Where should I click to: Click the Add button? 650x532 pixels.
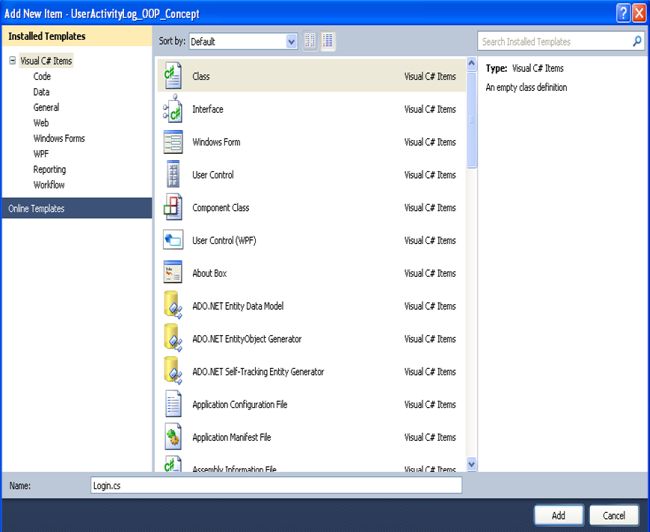coord(558,515)
